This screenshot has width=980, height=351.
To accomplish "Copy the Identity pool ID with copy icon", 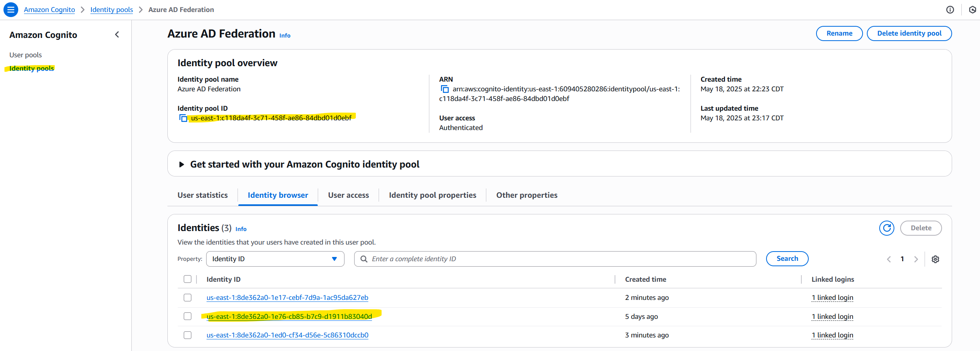I will tap(183, 118).
